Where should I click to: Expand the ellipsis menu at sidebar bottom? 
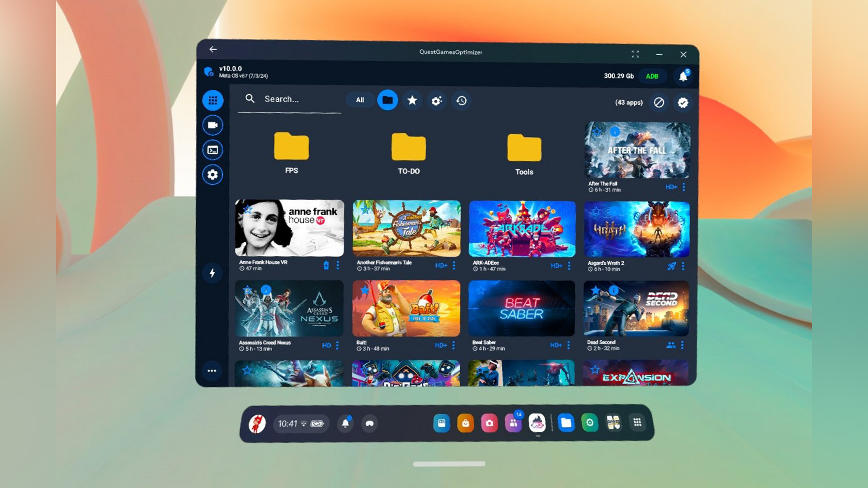[x=212, y=371]
